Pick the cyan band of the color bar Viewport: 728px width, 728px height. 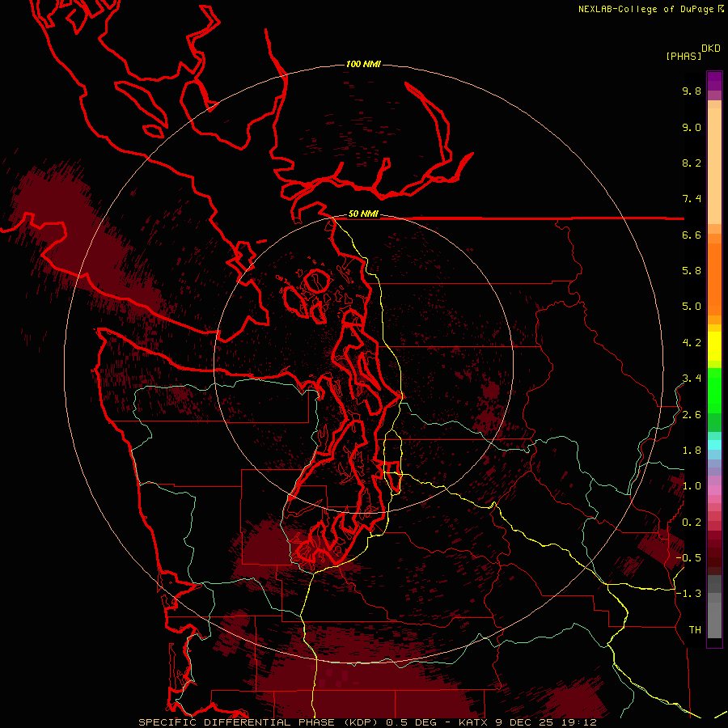point(714,444)
